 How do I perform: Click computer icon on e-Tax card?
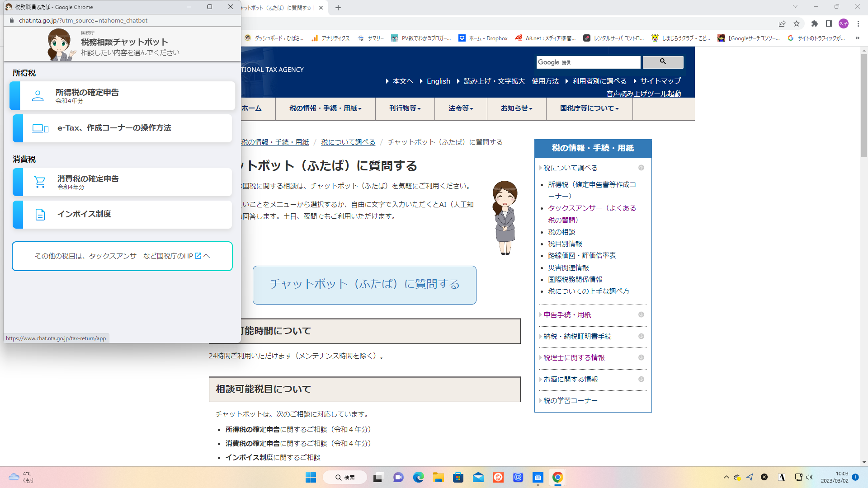point(40,128)
